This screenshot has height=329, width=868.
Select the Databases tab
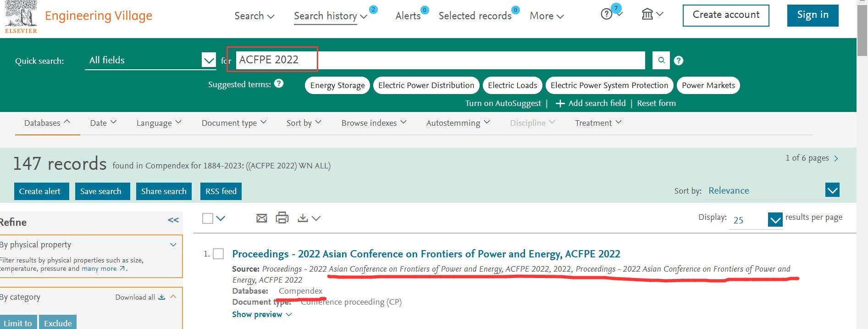pos(47,123)
